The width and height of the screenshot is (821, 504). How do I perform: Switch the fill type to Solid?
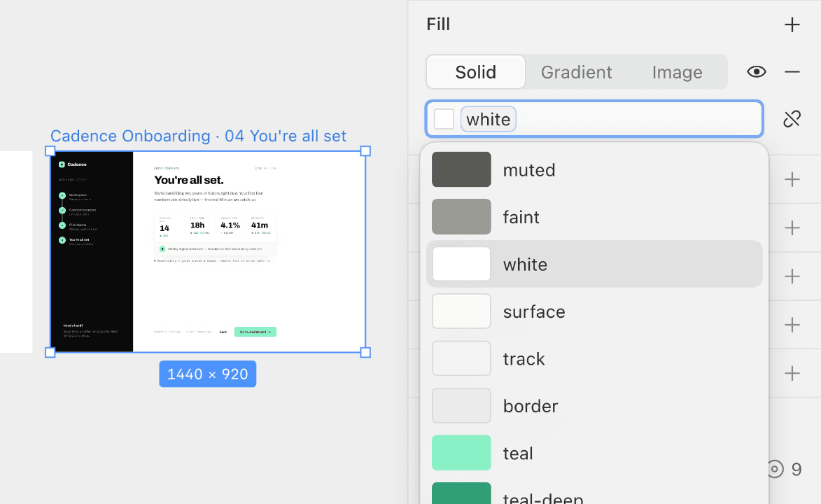[475, 72]
